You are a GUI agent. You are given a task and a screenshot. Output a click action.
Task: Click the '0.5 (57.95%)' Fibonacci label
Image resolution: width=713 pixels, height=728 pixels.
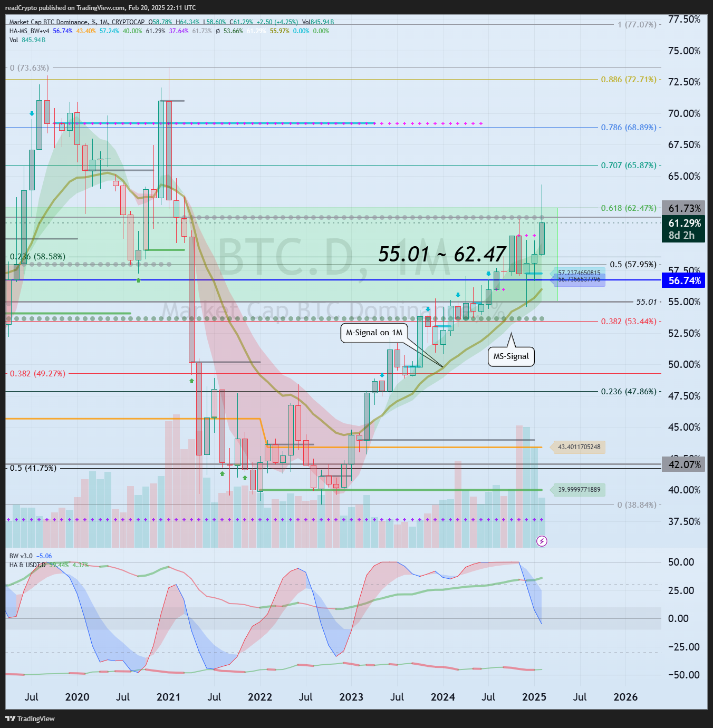pos(633,265)
